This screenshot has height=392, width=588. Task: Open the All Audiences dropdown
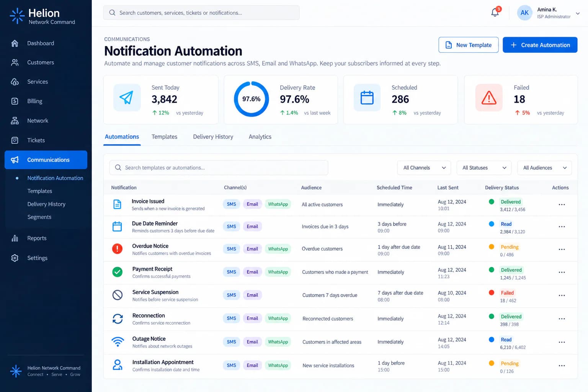(x=545, y=168)
